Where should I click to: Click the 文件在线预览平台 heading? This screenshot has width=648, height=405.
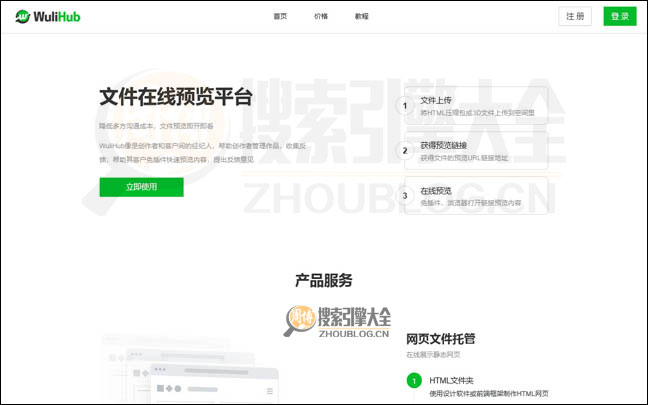tap(176, 97)
